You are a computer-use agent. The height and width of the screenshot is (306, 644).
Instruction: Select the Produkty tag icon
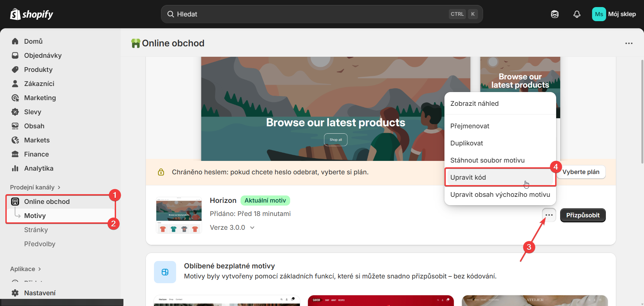coord(15,70)
